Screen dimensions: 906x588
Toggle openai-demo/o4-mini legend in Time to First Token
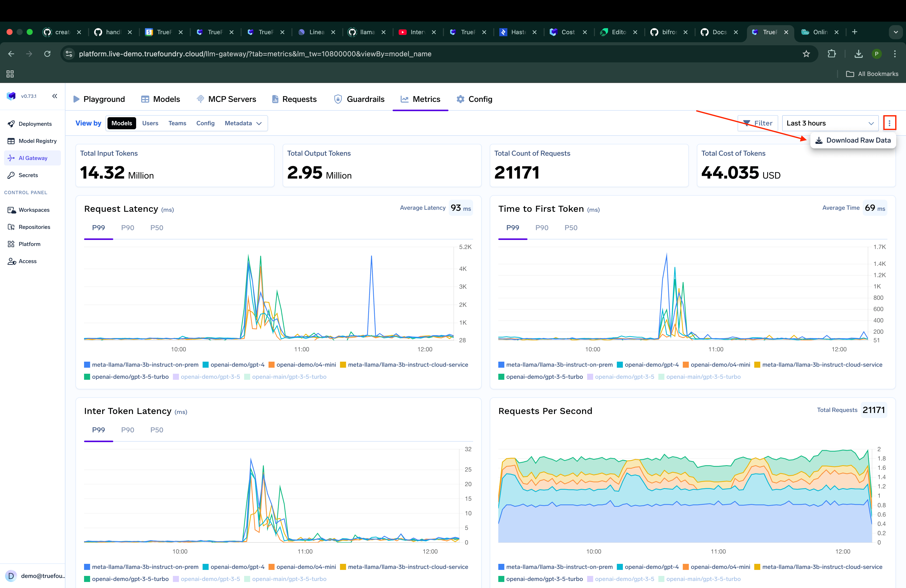[716, 365]
